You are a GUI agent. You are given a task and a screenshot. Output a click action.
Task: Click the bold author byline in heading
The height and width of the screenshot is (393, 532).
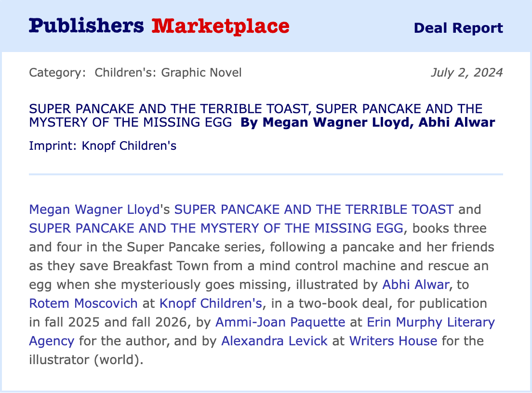point(367,122)
